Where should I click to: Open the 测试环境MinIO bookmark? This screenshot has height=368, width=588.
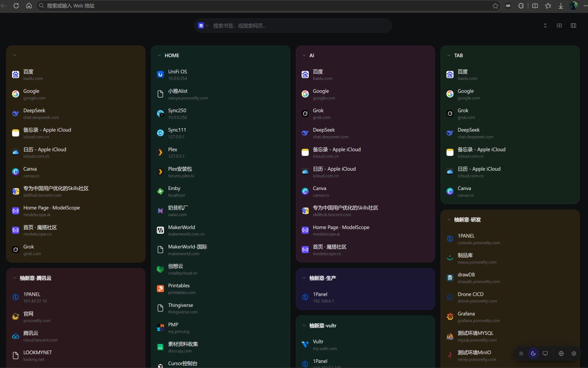click(x=510, y=356)
